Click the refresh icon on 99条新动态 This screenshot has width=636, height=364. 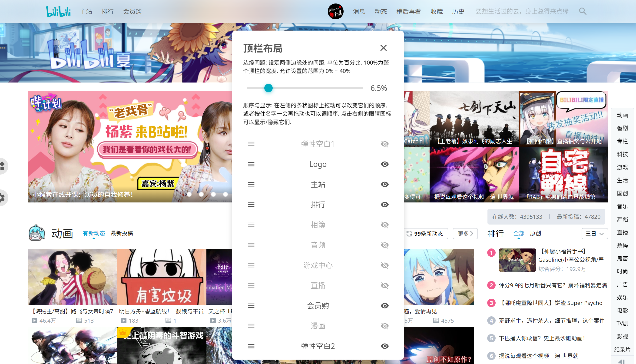point(409,234)
